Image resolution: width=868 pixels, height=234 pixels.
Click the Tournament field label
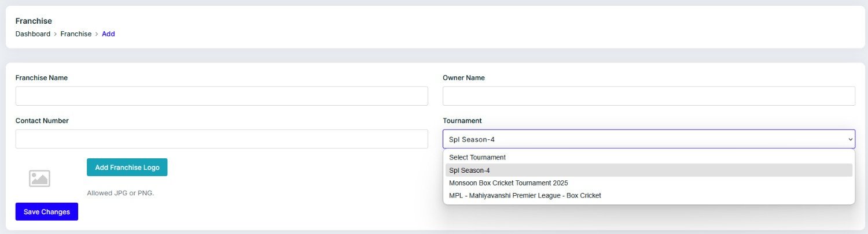[462, 121]
